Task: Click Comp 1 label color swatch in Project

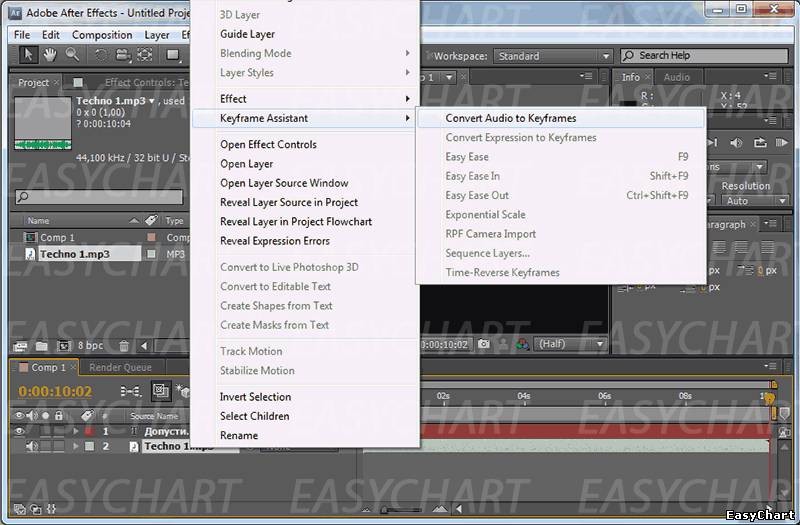Action: click(x=151, y=237)
